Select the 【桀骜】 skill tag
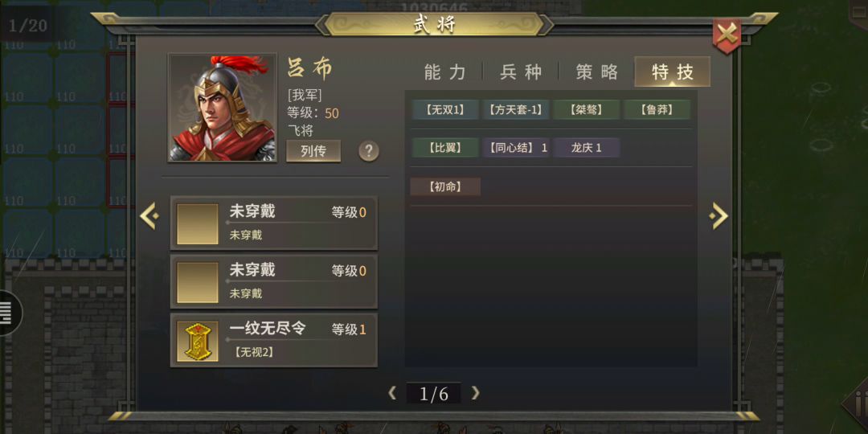The image size is (868, 434). pos(586,109)
